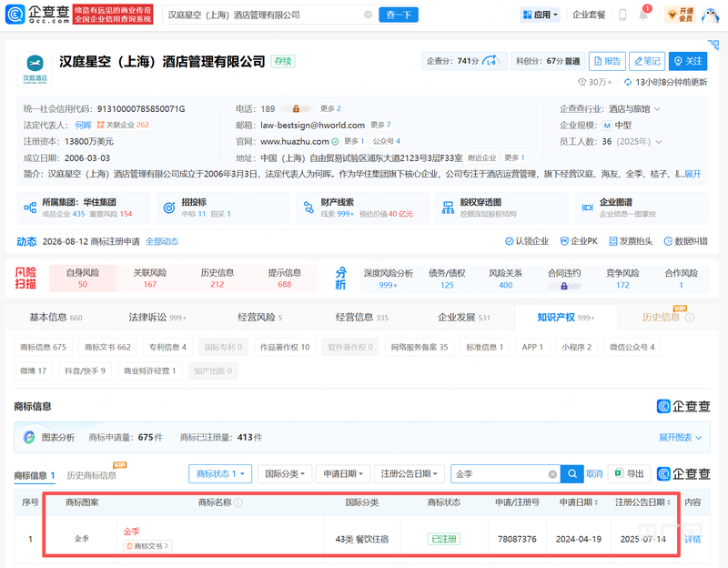Click the 汉庭酒店 company logo thumbnail
The height and width of the screenshot is (568, 728).
tap(35, 69)
